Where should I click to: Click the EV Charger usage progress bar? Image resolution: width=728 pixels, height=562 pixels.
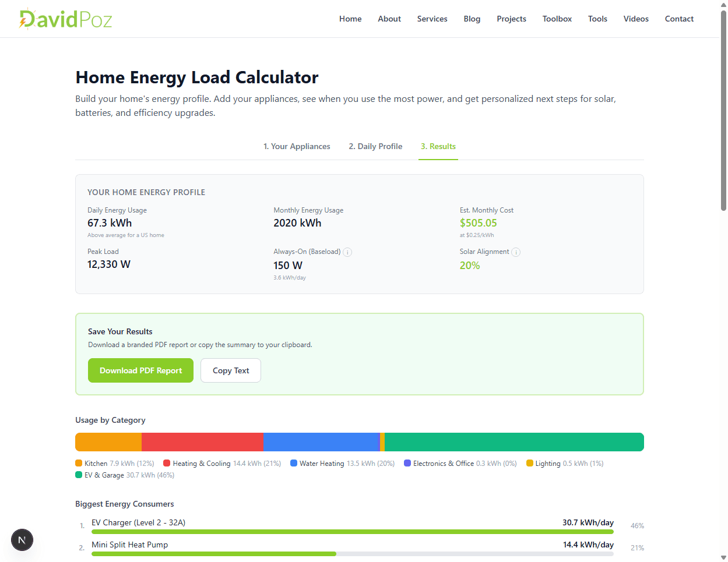352,532
